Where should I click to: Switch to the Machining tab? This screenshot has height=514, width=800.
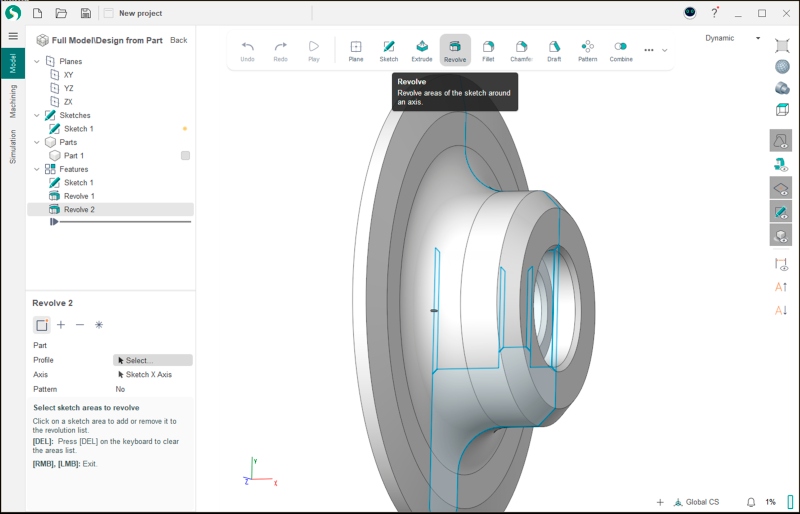point(13,101)
